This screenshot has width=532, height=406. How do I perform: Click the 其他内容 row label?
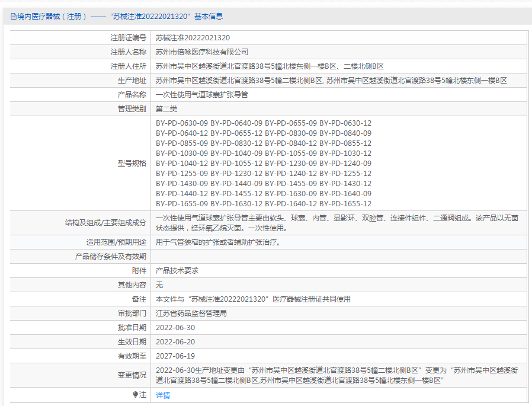pos(132,285)
